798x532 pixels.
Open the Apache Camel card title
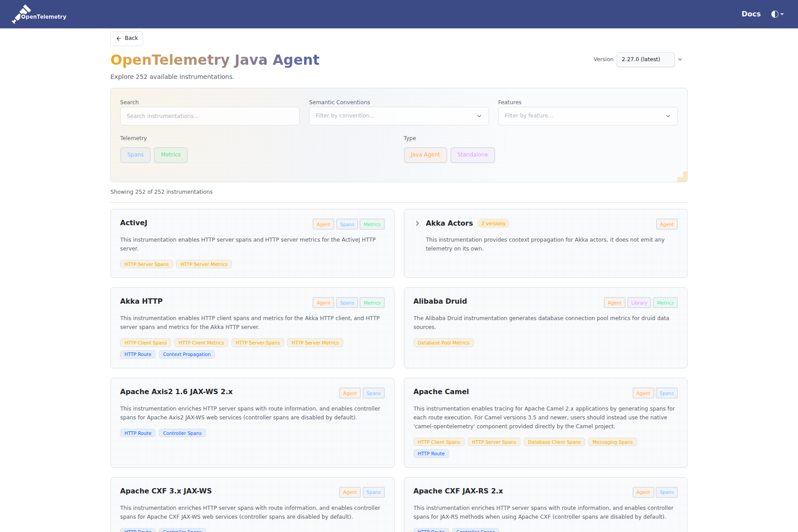441,391
